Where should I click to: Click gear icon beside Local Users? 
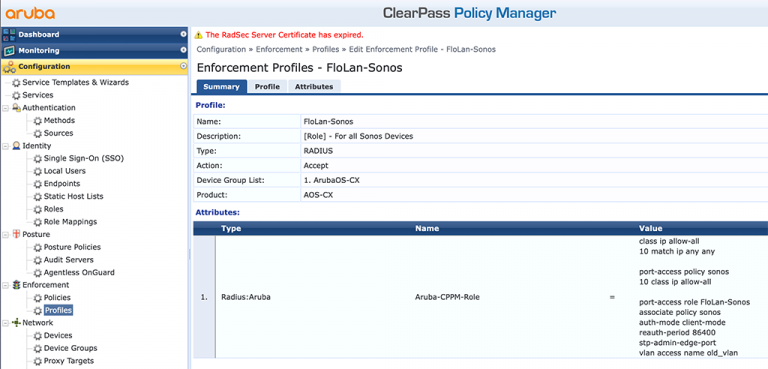pos(38,172)
